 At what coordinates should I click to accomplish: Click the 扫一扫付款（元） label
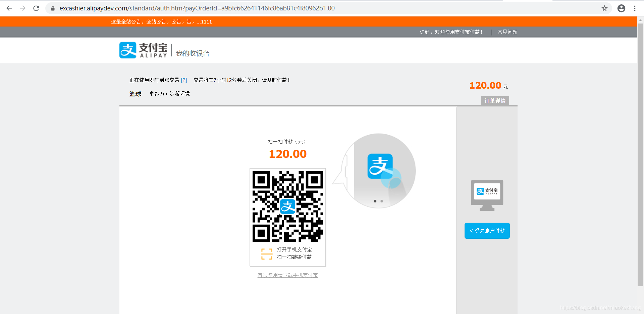point(287,142)
